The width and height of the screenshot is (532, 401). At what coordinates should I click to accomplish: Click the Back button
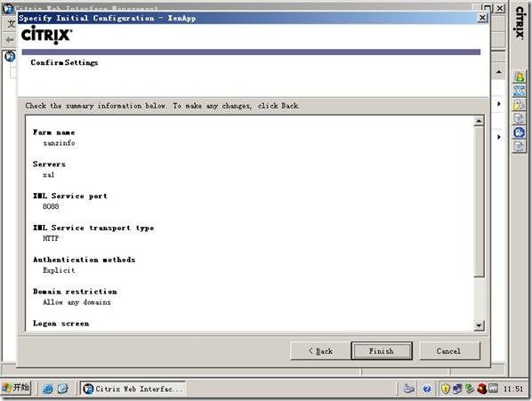(x=320, y=351)
